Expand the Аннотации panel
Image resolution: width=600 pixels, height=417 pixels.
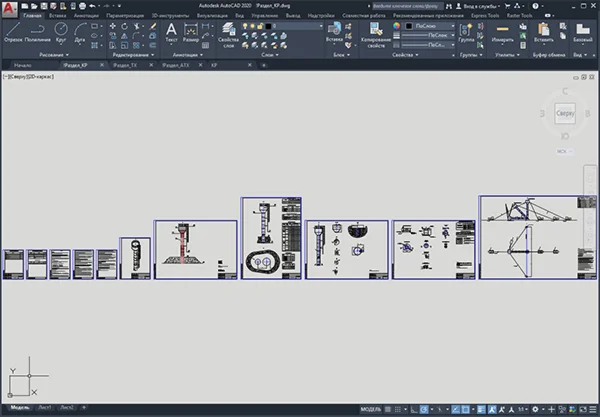pos(188,55)
